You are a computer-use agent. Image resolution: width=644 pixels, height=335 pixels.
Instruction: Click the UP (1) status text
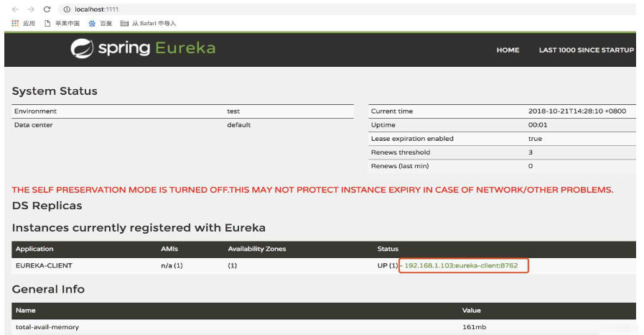(387, 265)
